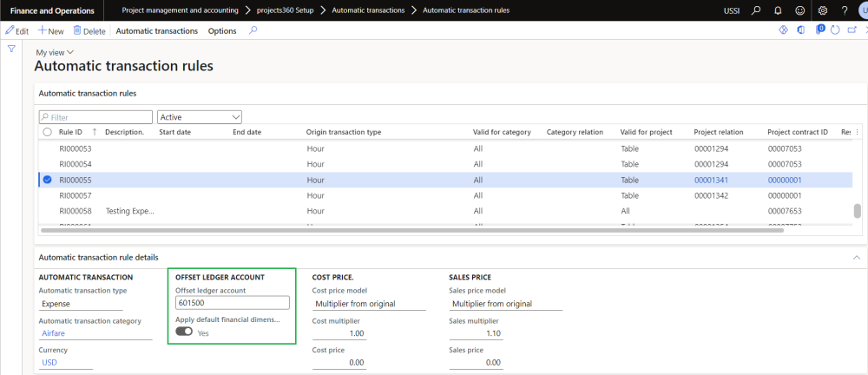Click the refresh page icon
868x375 pixels.
(x=834, y=30)
